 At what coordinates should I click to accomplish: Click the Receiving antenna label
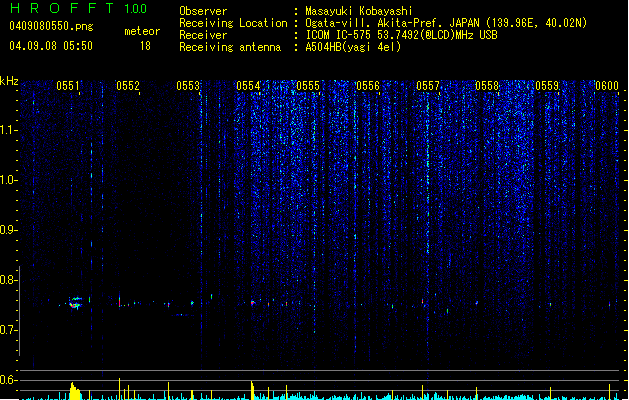[x=230, y=47]
